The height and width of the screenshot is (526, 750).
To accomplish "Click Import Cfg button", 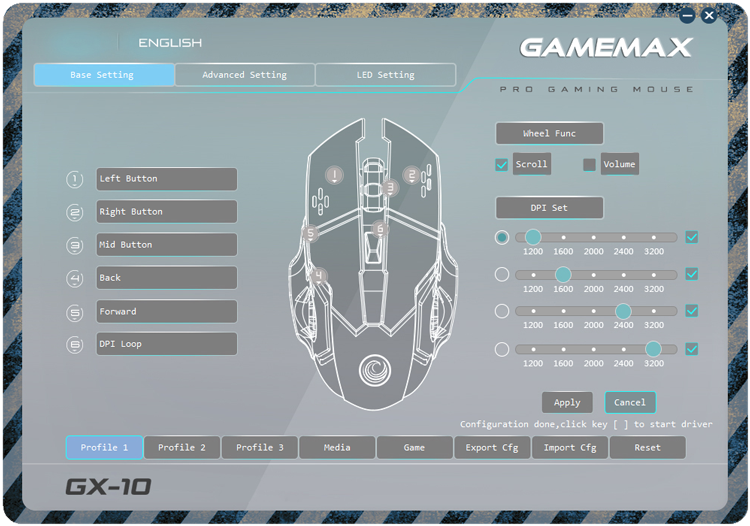I will tap(570, 448).
